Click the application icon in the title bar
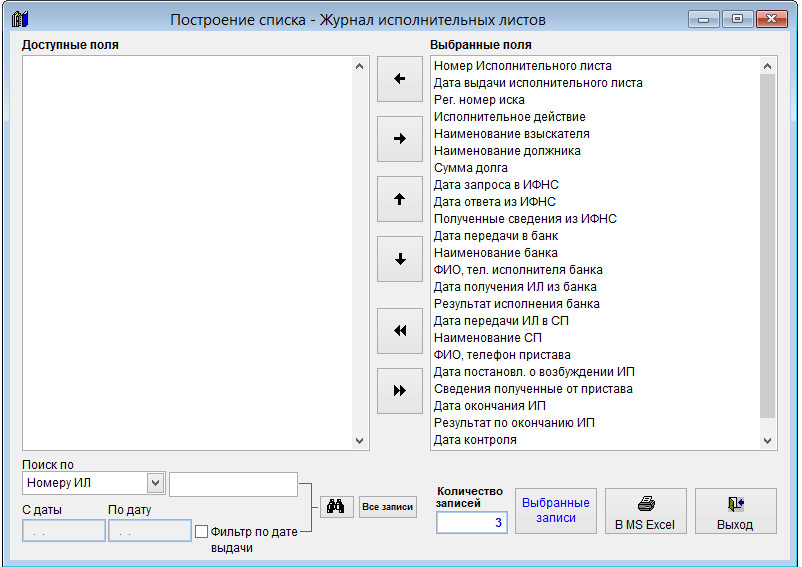The width and height of the screenshot is (802, 567). coord(19,19)
